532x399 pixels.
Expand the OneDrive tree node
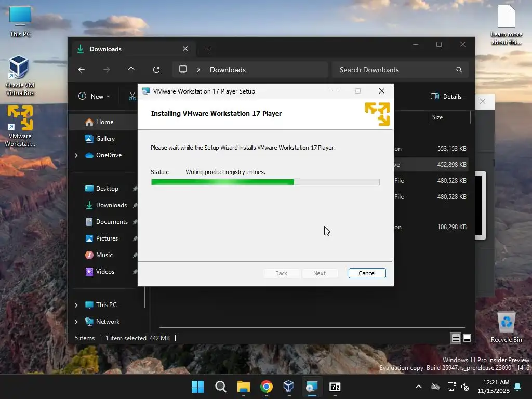click(76, 155)
